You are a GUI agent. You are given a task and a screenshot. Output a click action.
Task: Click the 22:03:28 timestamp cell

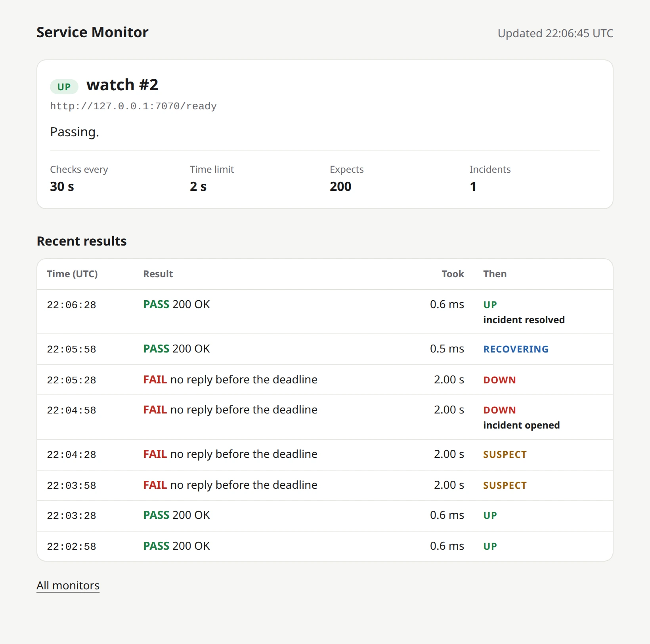pos(71,516)
